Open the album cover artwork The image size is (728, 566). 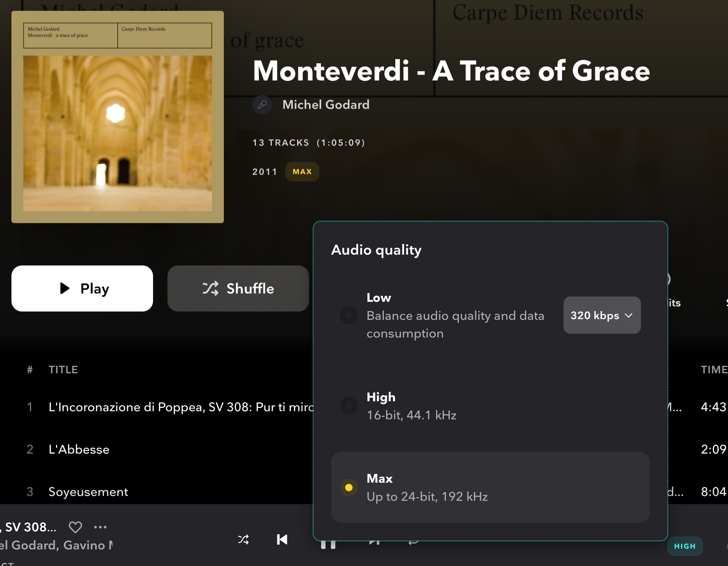coord(118,117)
